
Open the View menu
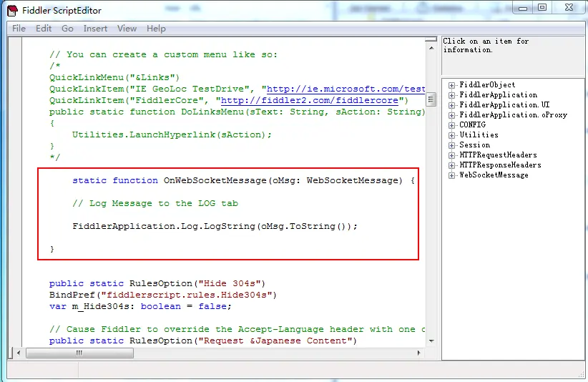tap(127, 29)
